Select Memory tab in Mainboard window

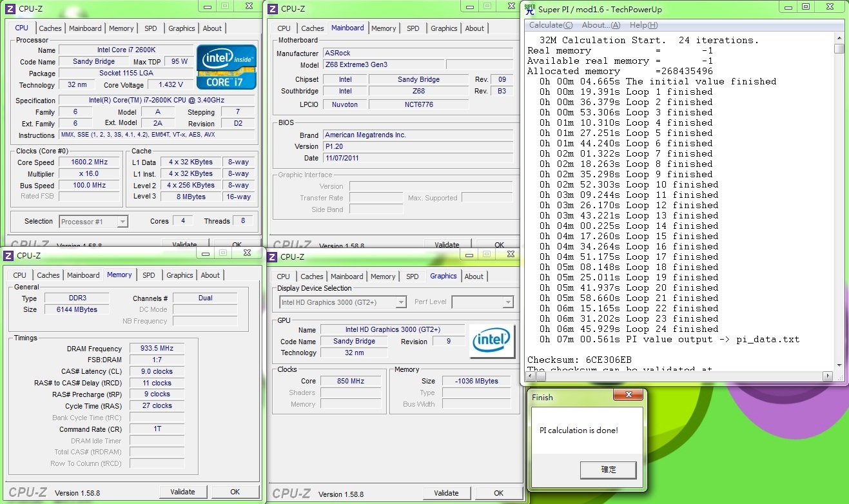[384, 28]
